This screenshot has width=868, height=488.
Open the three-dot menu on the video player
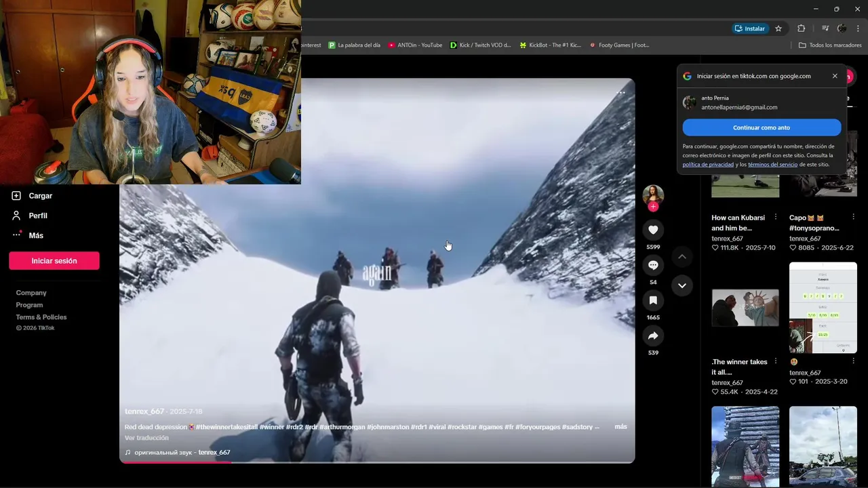click(x=620, y=93)
